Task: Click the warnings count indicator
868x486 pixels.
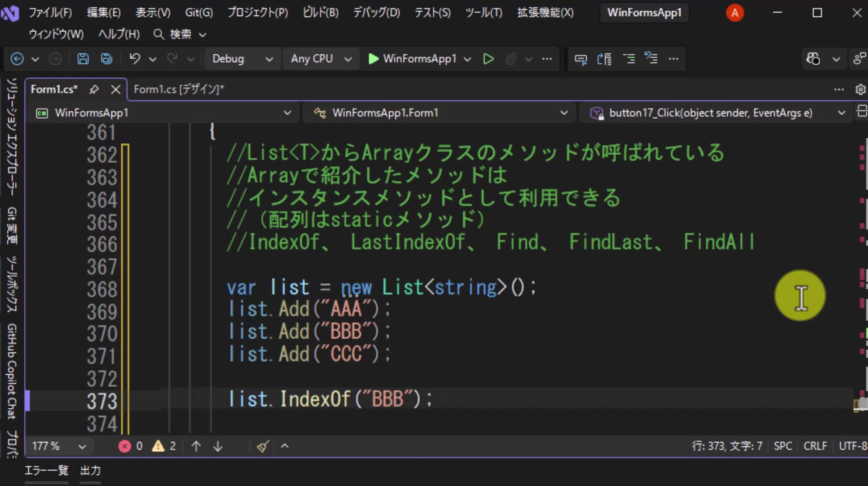Action: point(164,446)
